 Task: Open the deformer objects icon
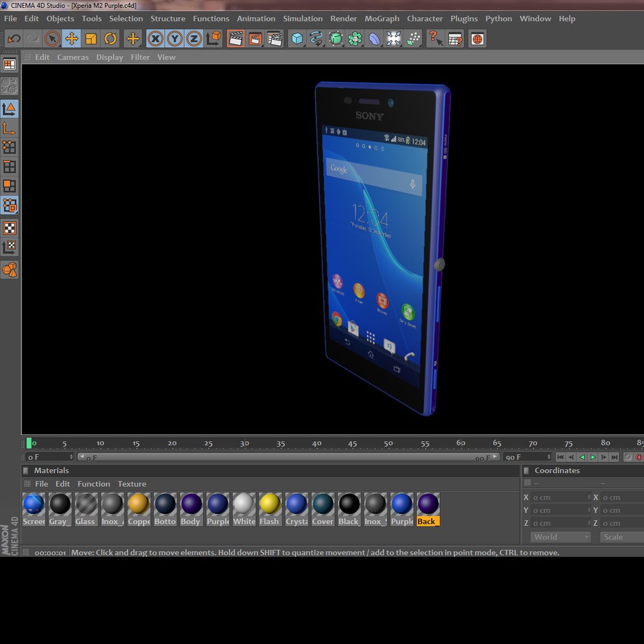coord(374,39)
